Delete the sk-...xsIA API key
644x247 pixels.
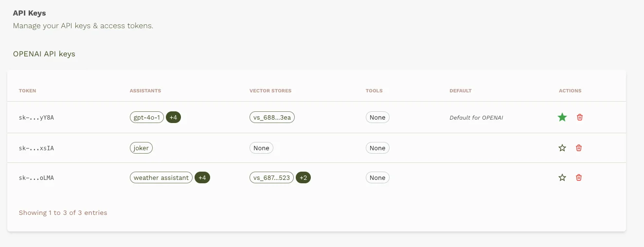(x=579, y=148)
